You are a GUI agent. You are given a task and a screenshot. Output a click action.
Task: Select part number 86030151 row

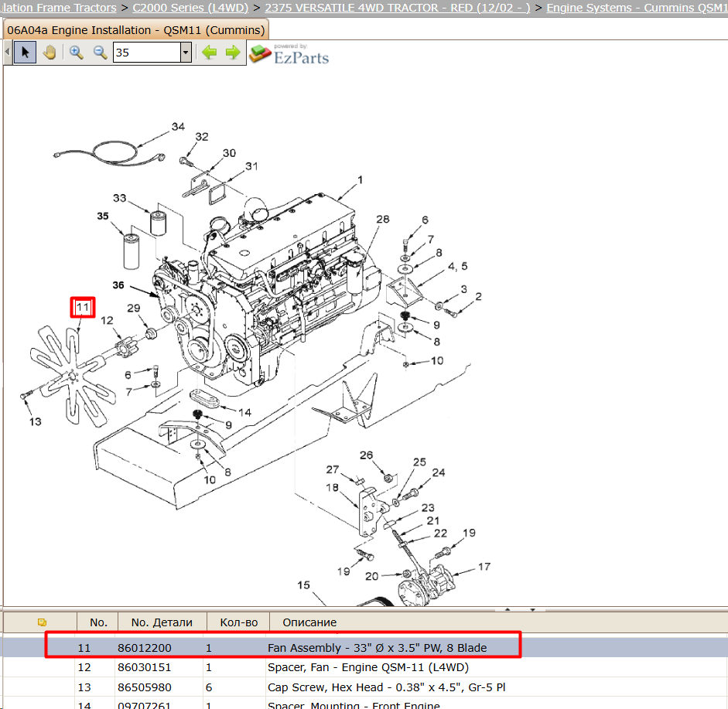(x=364, y=667)
